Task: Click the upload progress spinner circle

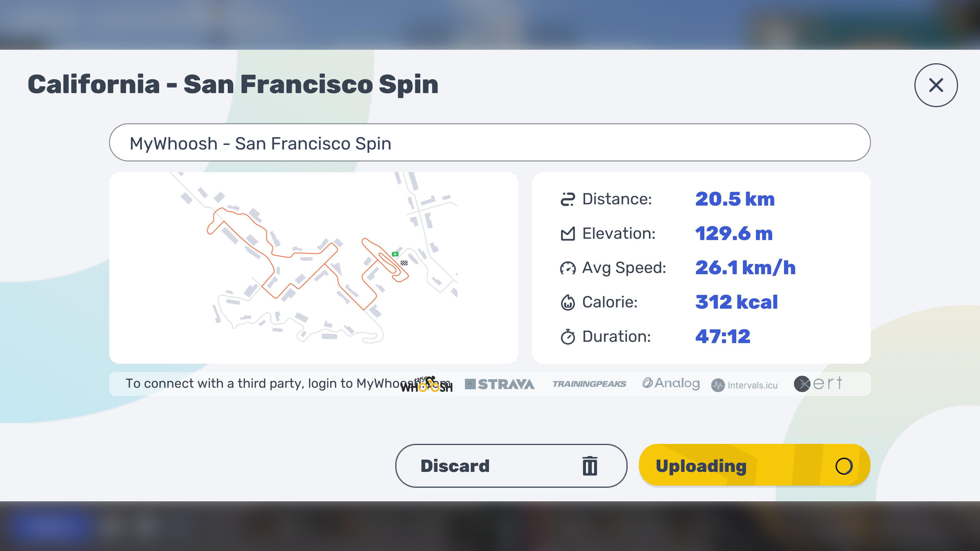Action: [843, 466]
